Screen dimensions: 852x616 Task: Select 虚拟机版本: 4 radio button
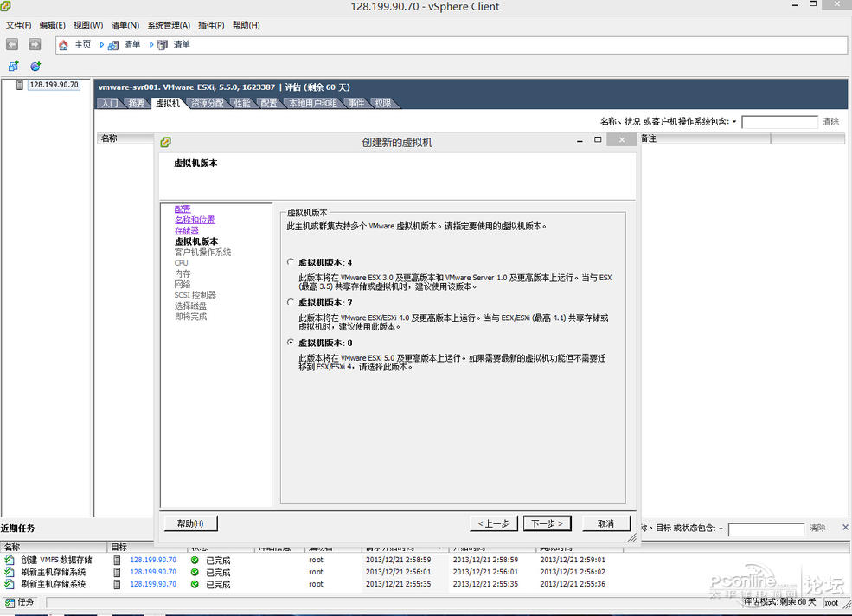(291, 262)
